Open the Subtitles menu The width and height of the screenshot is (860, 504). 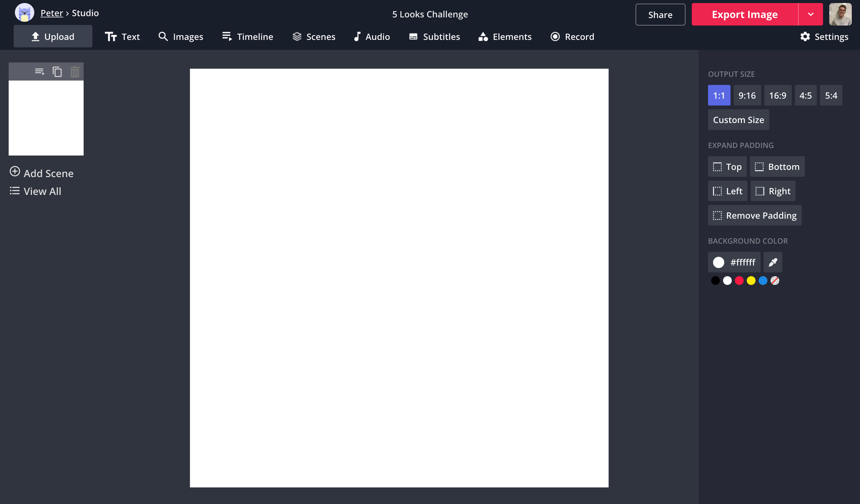434,37
